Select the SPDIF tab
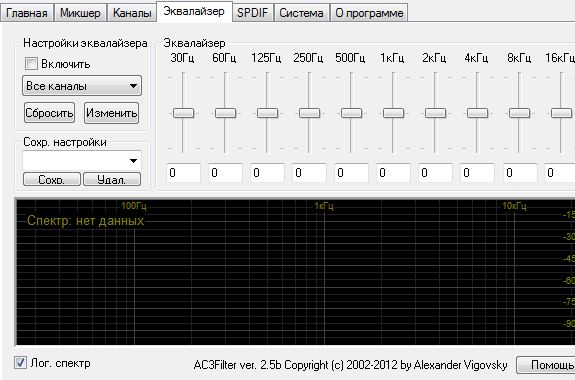 252,13
